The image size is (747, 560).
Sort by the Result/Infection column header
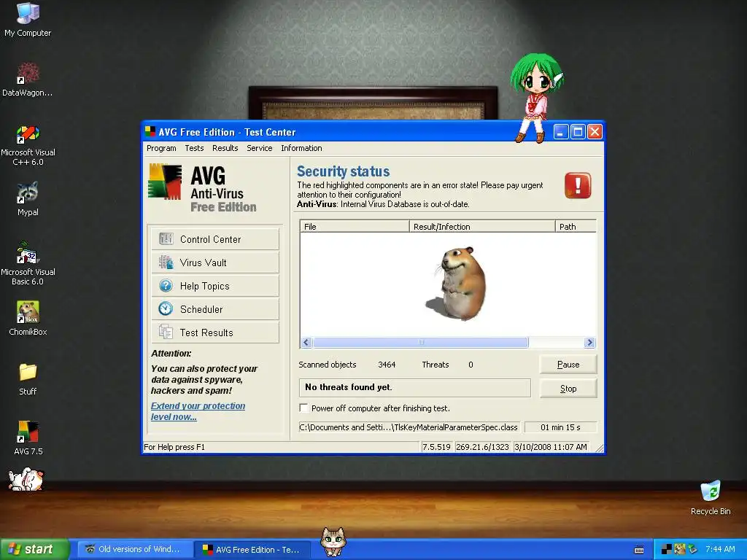coord(482,226)
